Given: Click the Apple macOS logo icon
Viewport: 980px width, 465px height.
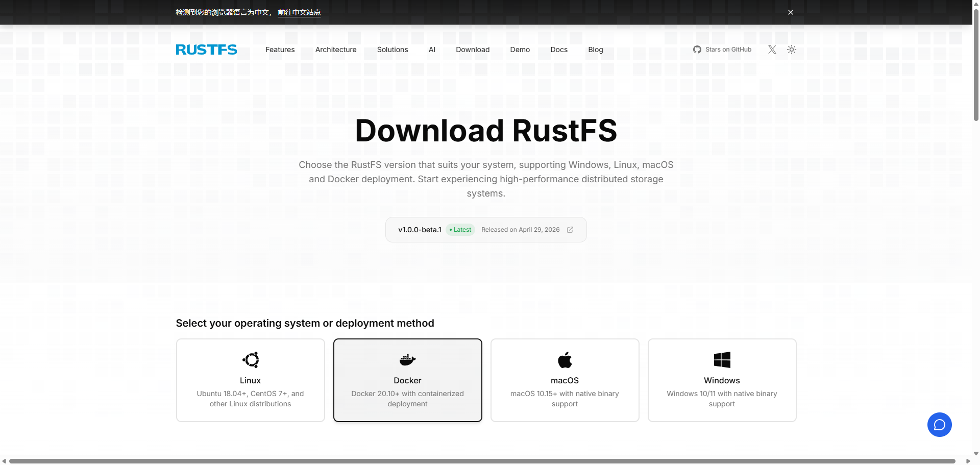Looking at the screenshot, I should coord(565,360).
